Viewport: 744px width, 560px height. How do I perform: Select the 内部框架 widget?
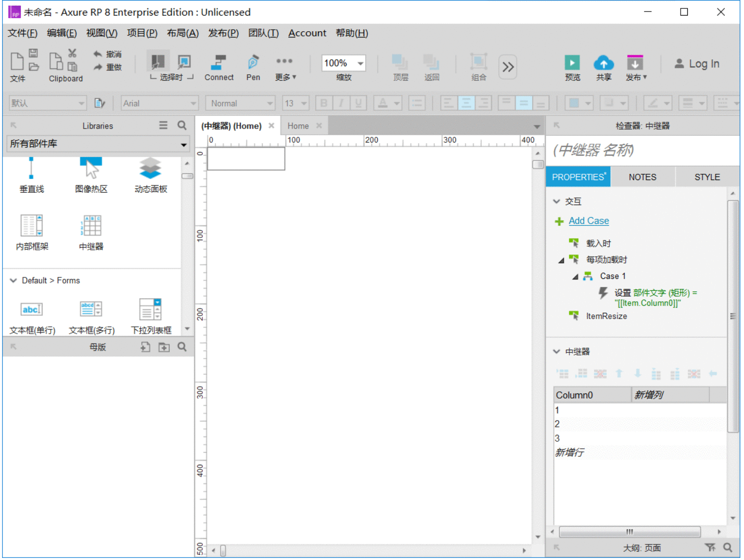[x=32, y=233]
